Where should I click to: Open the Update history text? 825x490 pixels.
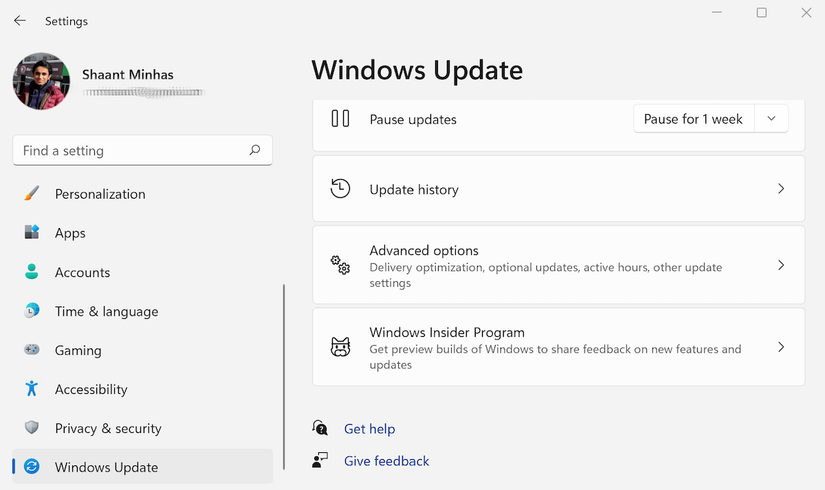414,189
